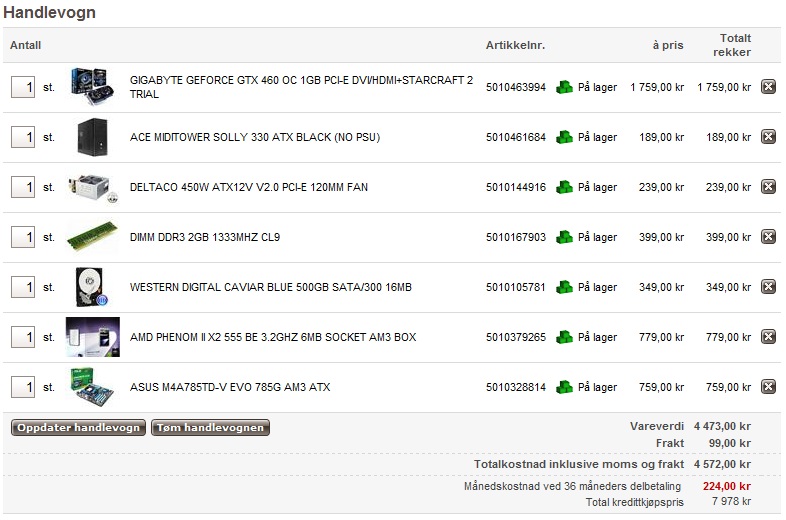Select article number 5010144916

[515, 187]
